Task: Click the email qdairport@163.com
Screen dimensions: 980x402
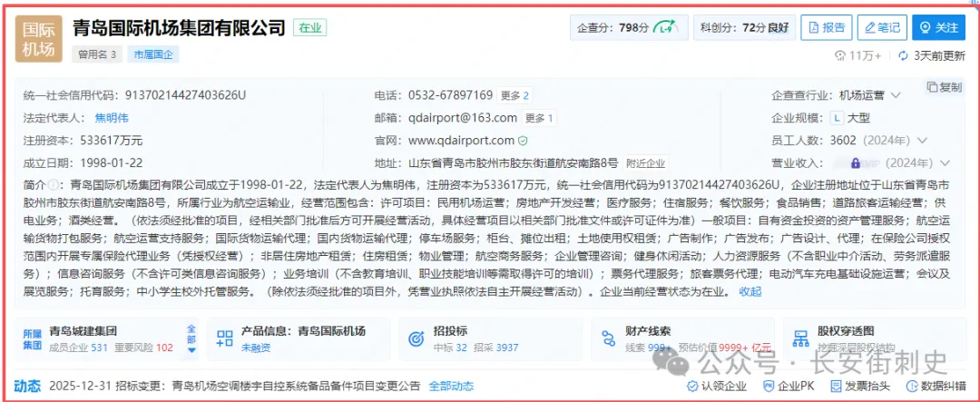Action: [463, 118]
